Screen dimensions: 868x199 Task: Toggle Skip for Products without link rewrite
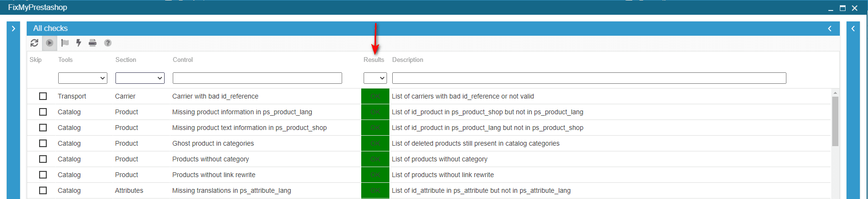coord(43,175)
